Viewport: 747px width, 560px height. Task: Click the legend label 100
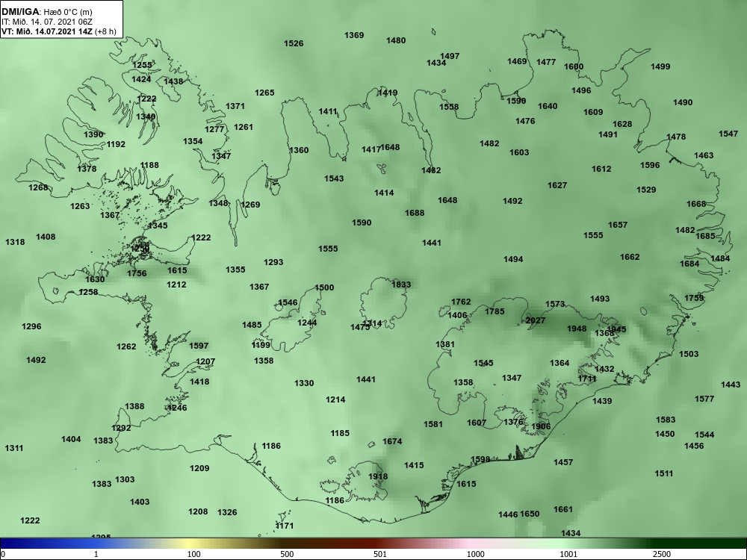(x=193, y=554)
